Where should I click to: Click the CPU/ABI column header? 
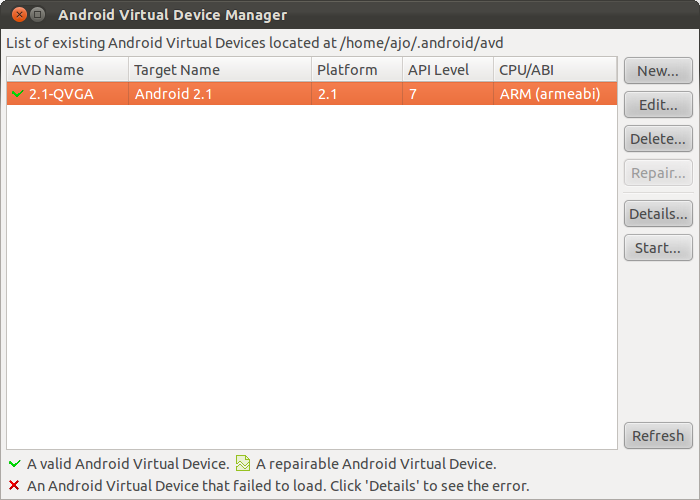click(x=555, y=70)
